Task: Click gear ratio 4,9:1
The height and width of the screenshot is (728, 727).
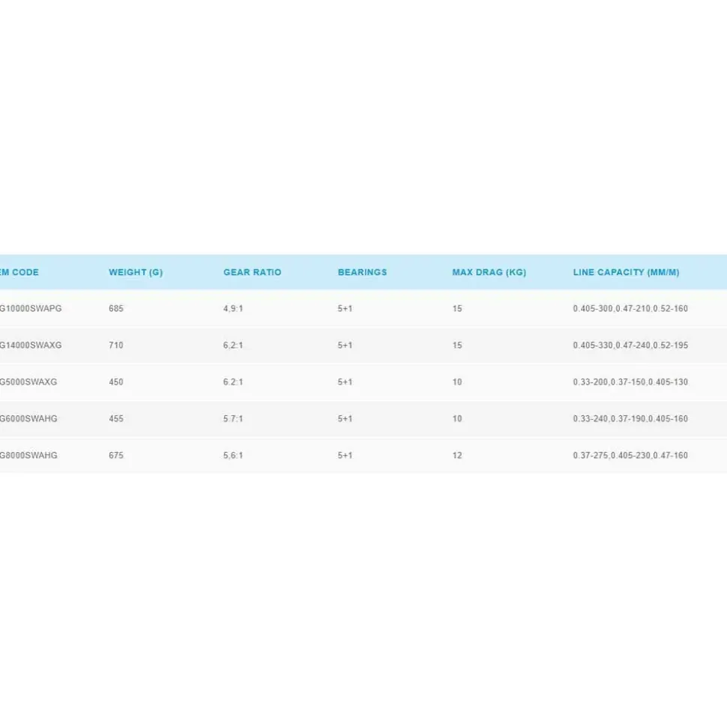Action: (233, 309)
